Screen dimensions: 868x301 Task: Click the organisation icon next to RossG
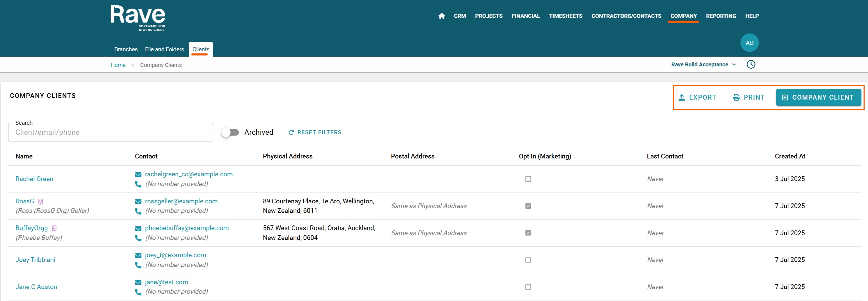(x=40, y=201)
